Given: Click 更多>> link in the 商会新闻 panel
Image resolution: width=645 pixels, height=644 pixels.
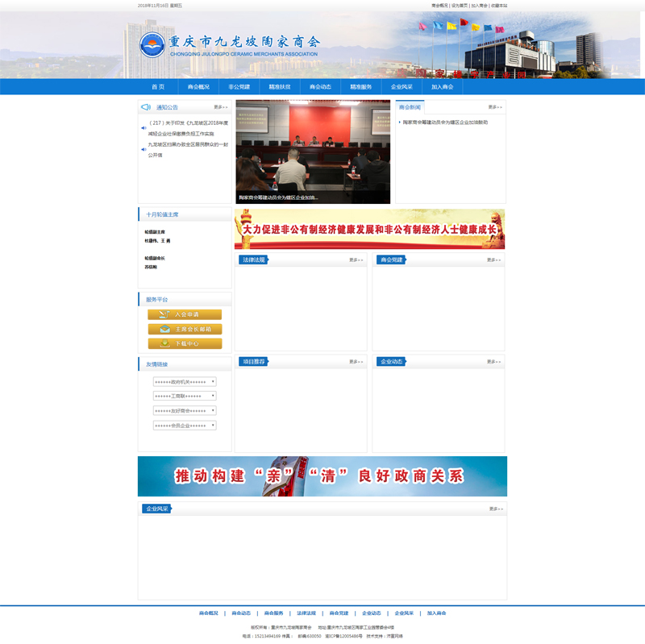Looking at the screenshot, I should pos(494,107).
